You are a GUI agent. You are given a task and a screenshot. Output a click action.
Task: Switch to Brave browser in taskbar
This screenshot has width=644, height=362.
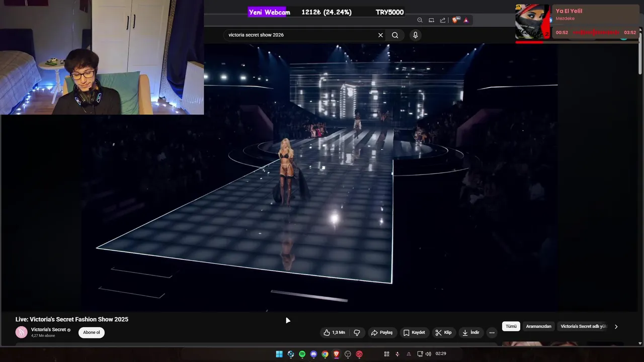[336, 354]
